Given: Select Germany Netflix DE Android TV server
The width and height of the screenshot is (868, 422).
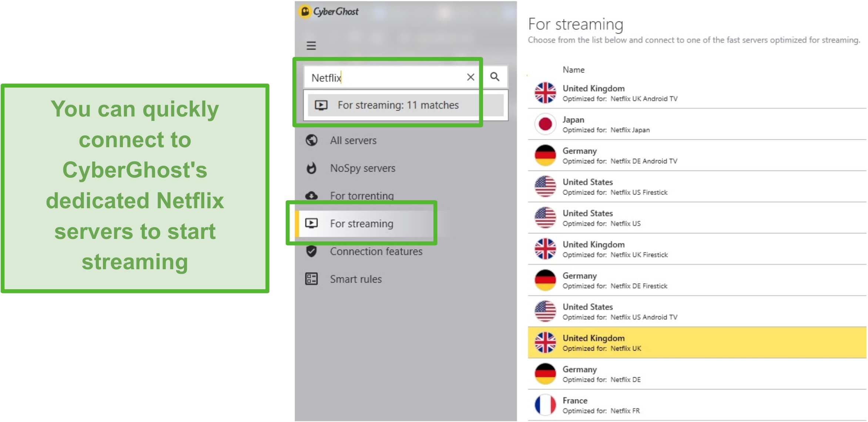Looking at the screenshot, I should click(x=697, y=156).
